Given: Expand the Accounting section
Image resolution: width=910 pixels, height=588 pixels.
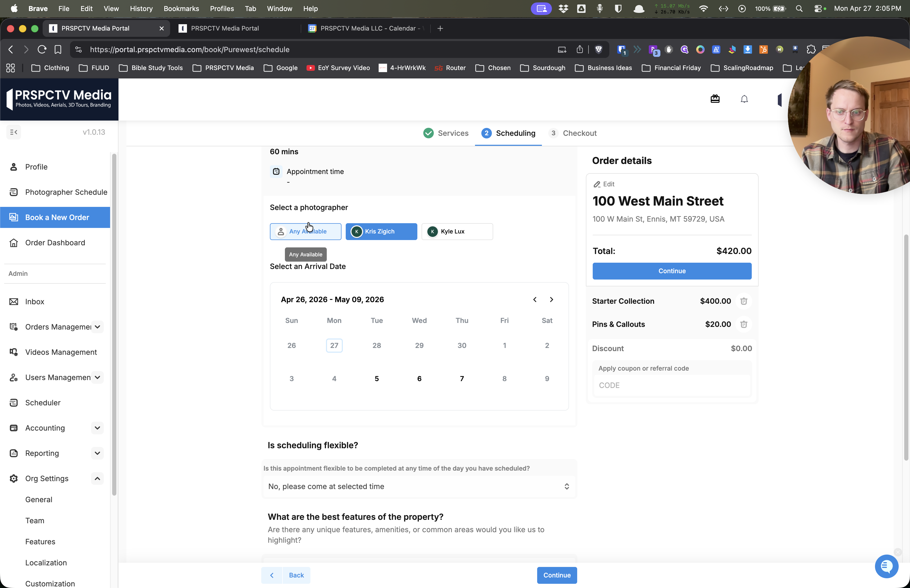Looking at the screenshot, I should 97,428.
